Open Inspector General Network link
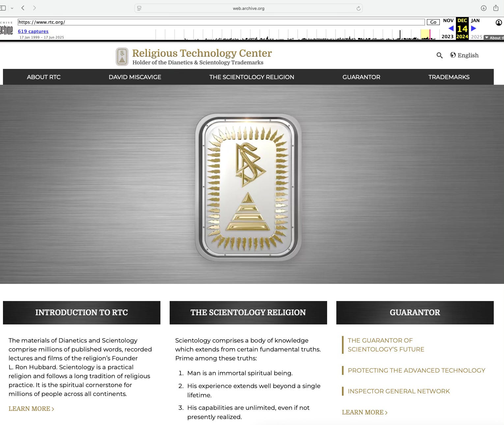This screenshot has height=425, width=504. [399, 391]
